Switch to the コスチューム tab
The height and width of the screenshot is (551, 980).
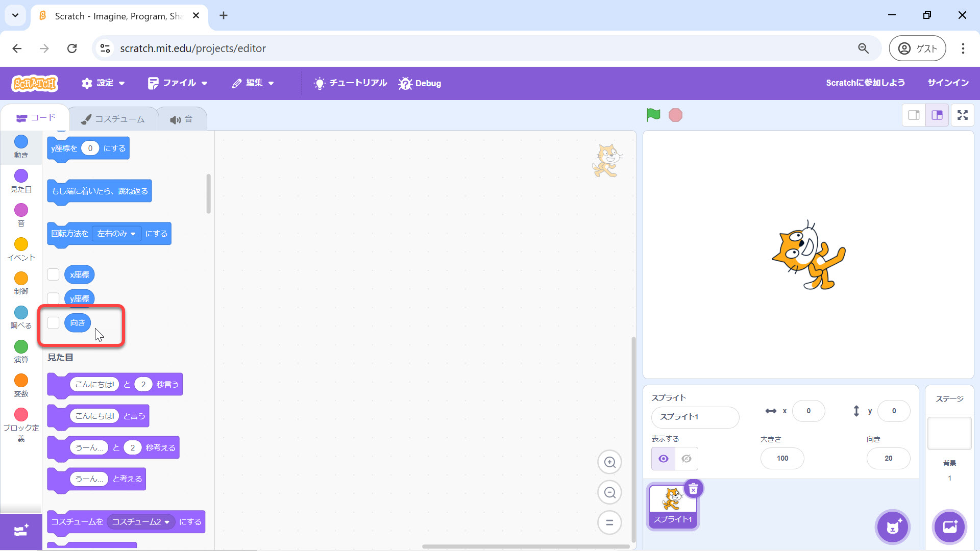click(113, 119)
